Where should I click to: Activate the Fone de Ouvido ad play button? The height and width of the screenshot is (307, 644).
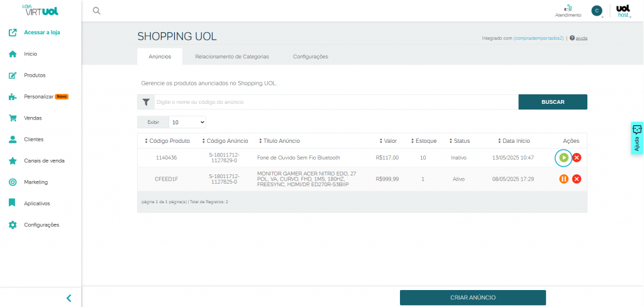[x=563, y=157]
